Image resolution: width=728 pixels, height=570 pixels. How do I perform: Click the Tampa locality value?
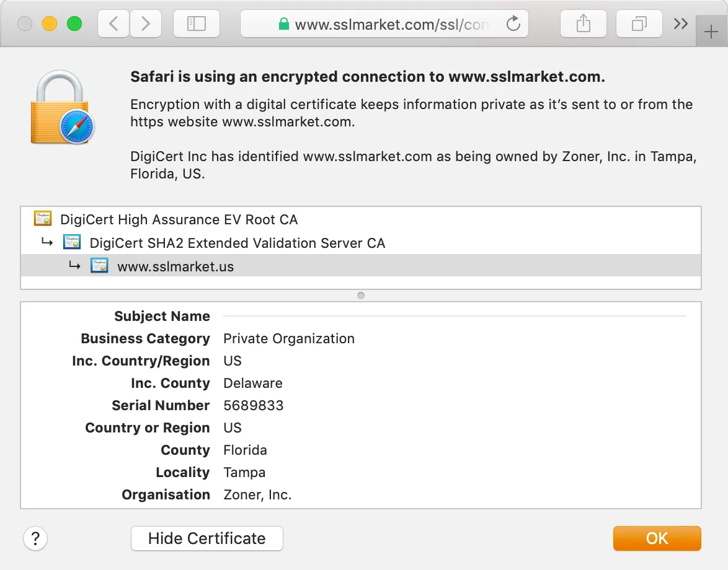coord(244,472)
